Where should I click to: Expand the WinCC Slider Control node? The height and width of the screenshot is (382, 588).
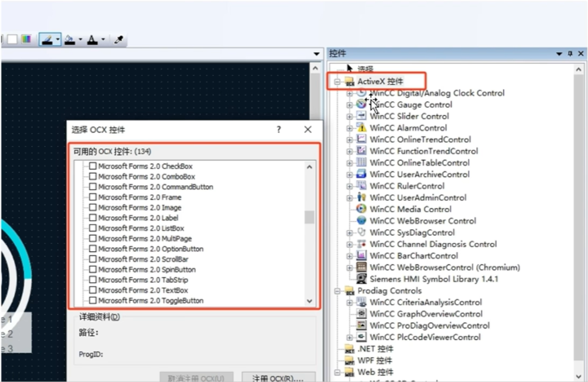pyautogui.click(x=350, y=116)
